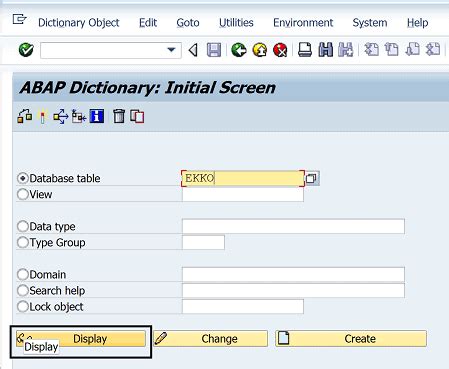Click the red Cancel icon
The image size is (449, 369).
(280, 50)
